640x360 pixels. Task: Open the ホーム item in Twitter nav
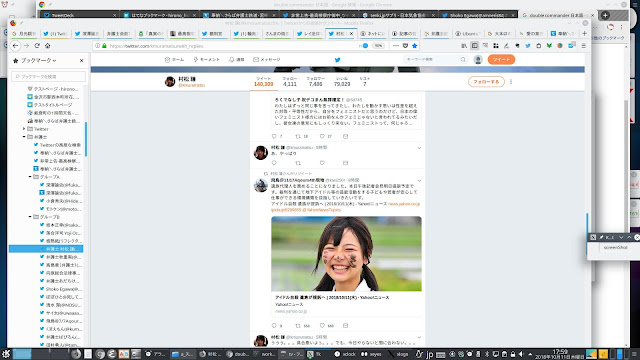174,60
